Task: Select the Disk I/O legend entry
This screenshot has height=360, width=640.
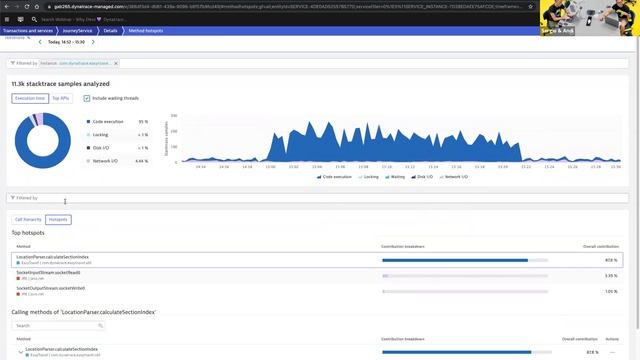Action: [x=100, y=148]
